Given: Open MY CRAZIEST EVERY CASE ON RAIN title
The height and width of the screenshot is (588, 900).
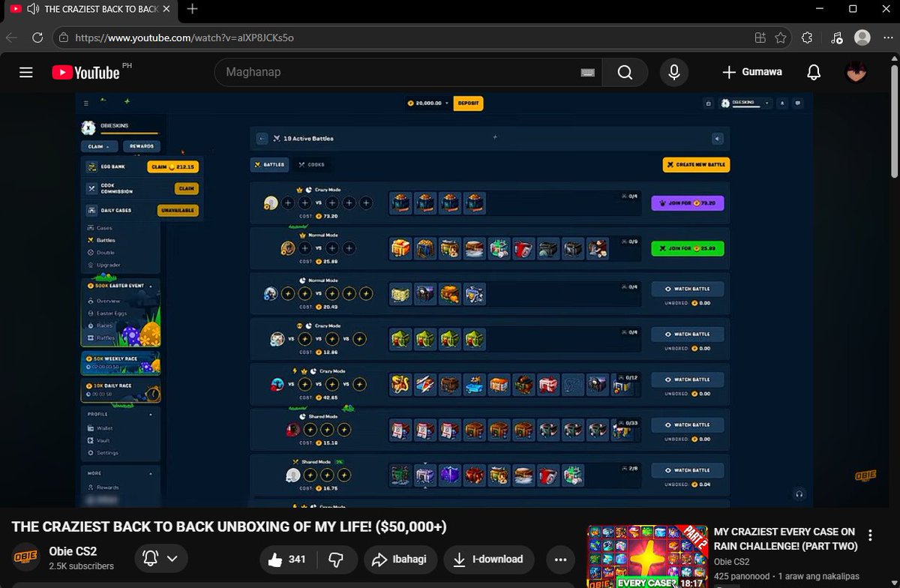Looking at the screenshot, I should point(784,538).
